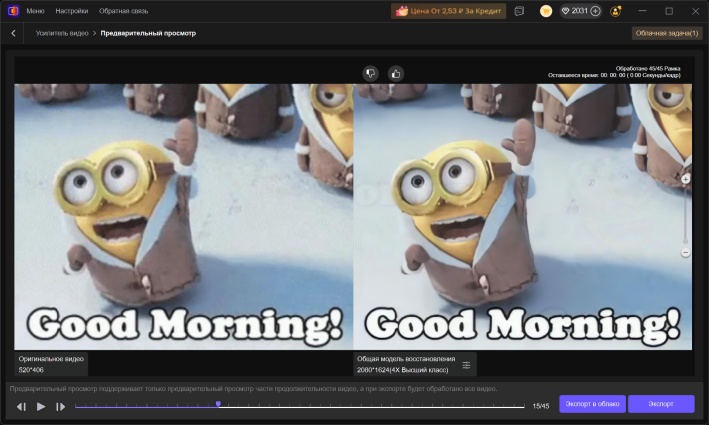
Task: Open the Обратная связь menu
Action: (x=123, y=11)
